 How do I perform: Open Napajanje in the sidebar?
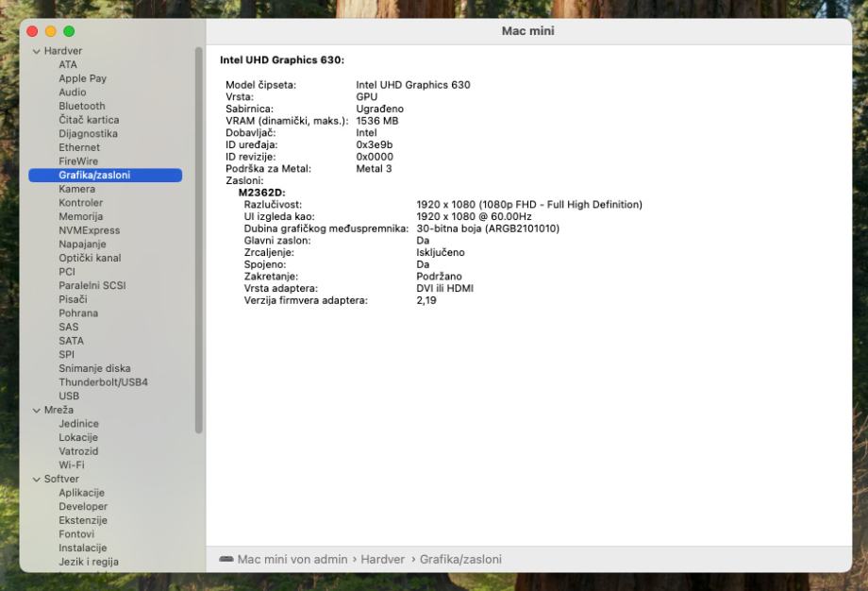[82, 245]
